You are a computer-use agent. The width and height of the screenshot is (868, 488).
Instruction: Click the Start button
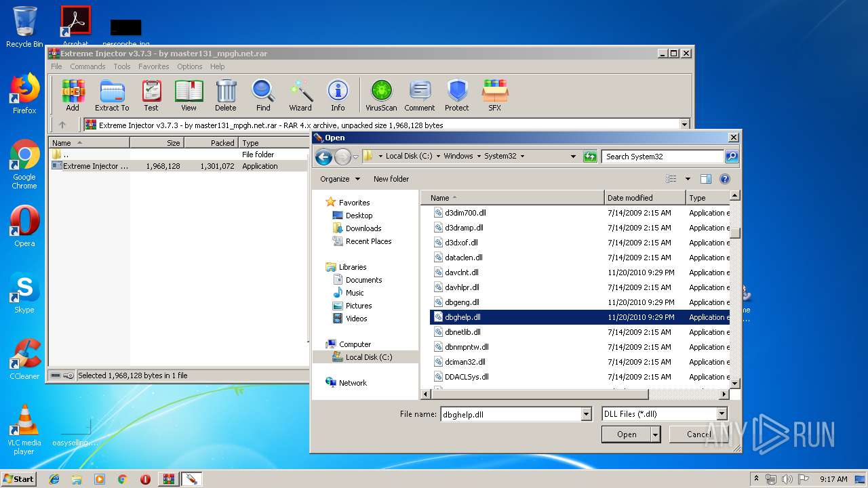click(18, 479)
